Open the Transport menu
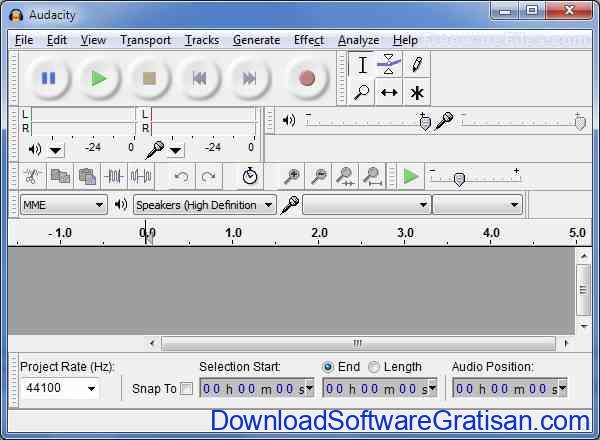 coord(145,40)
